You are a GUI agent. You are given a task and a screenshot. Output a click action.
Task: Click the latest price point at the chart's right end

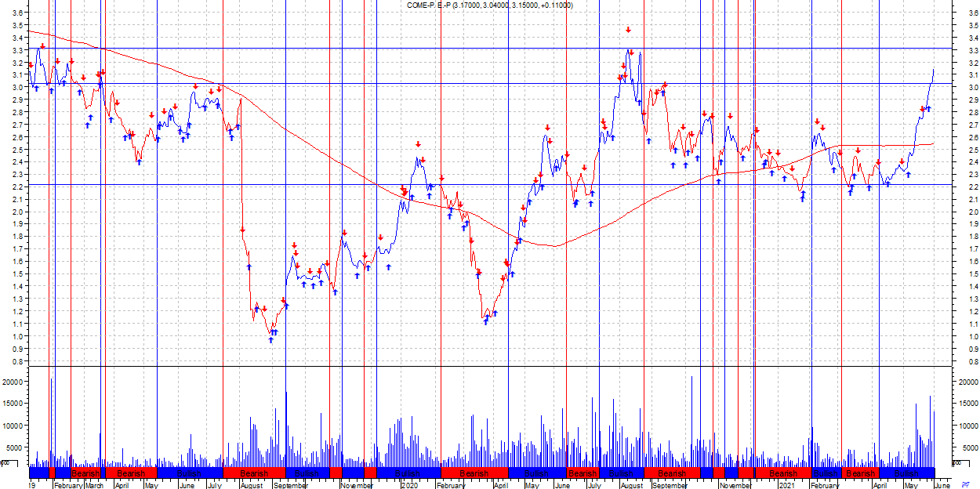click(934, 70)
